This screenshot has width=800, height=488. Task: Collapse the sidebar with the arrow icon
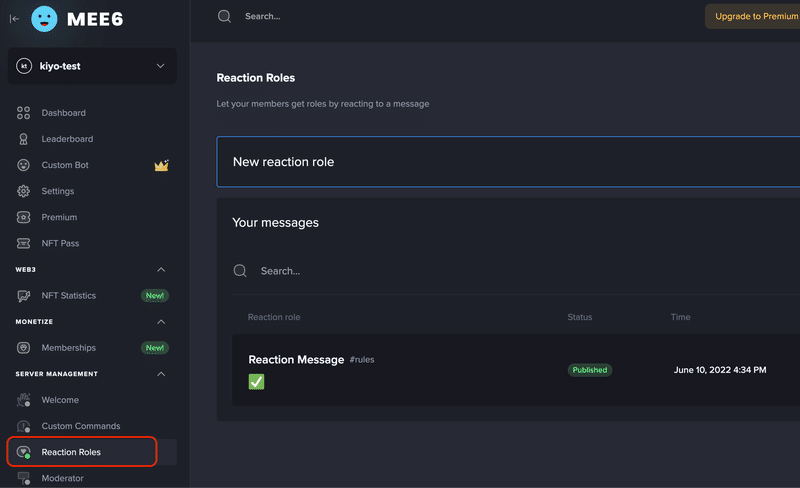tap(14, 19)
